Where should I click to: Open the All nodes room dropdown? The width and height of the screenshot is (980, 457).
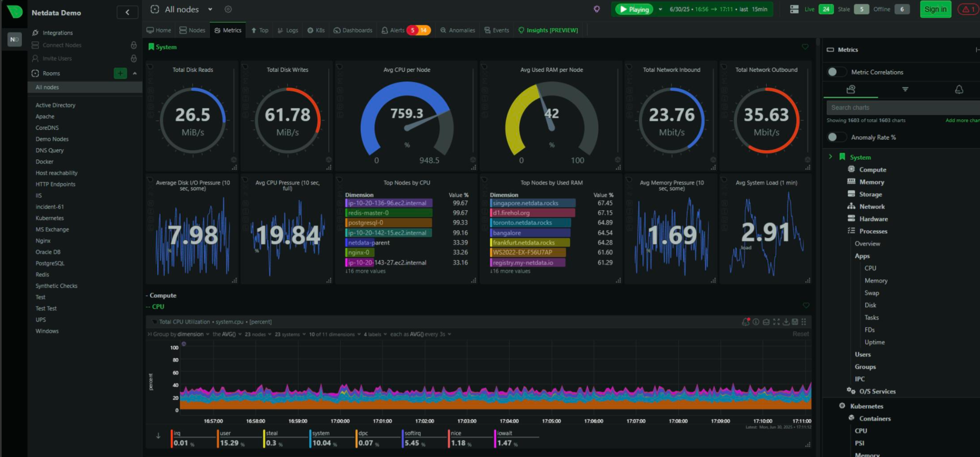(x=210, y=9)
